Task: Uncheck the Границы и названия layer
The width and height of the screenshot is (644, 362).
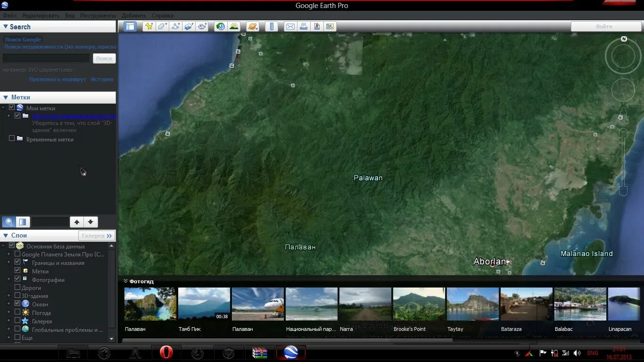Action: (17, 262)
